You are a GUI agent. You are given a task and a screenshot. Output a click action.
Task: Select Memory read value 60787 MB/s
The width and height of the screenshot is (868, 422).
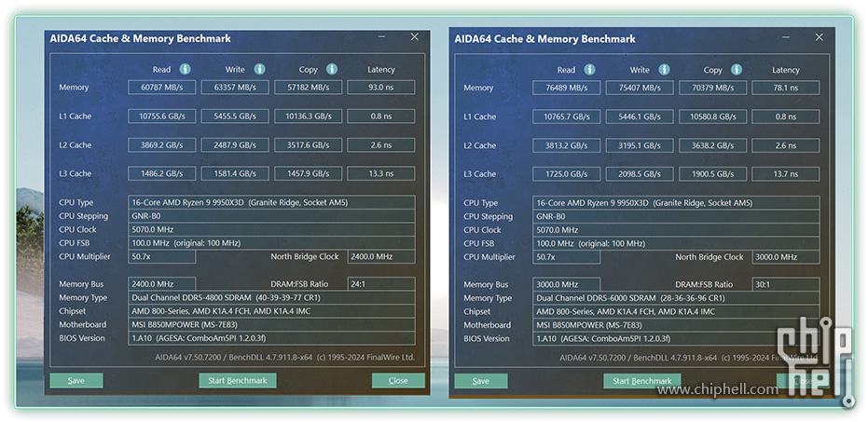(161, 88)
